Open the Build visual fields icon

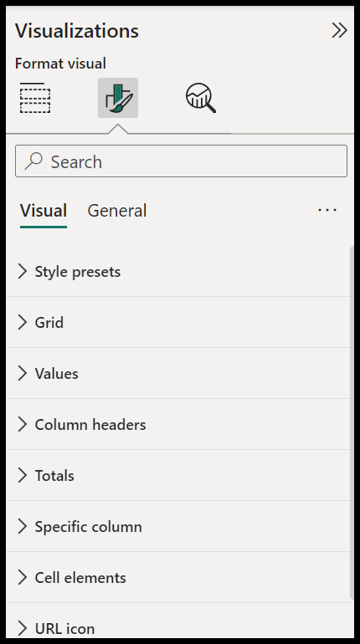[35, 98]
